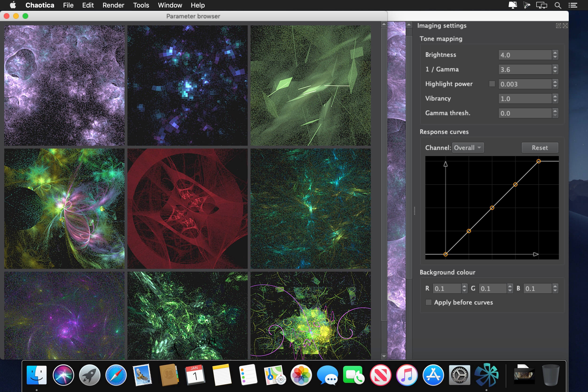The height and width of the screenshot is (392, 588).
Task: Launch Safari from the Dock
Action: [x=116, y=375]
